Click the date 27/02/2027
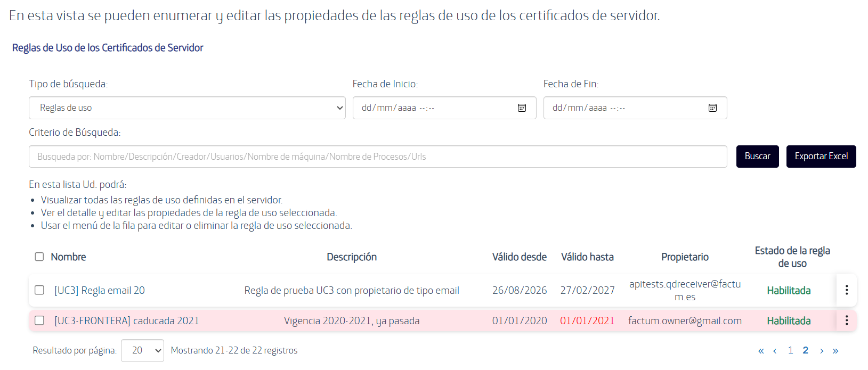Screen dimensions: 868x370 [587, 290]
